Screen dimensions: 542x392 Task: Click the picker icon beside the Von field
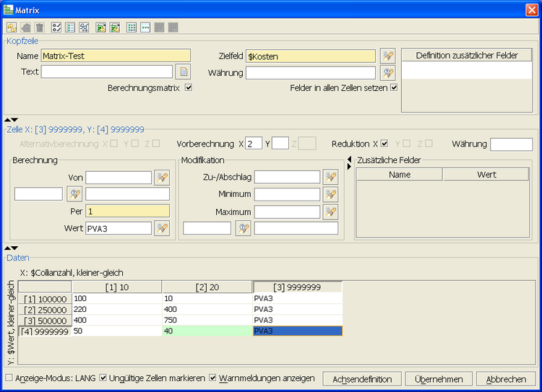[162, 178]
